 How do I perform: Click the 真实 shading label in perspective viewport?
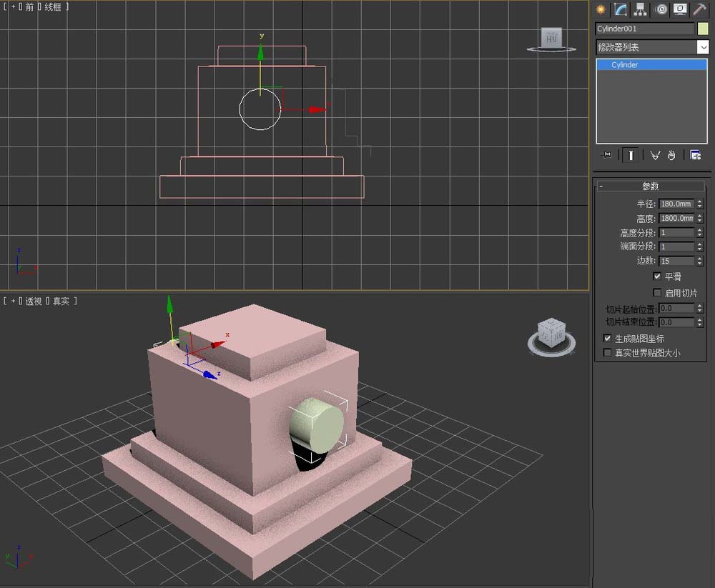[x=61, y=302]
